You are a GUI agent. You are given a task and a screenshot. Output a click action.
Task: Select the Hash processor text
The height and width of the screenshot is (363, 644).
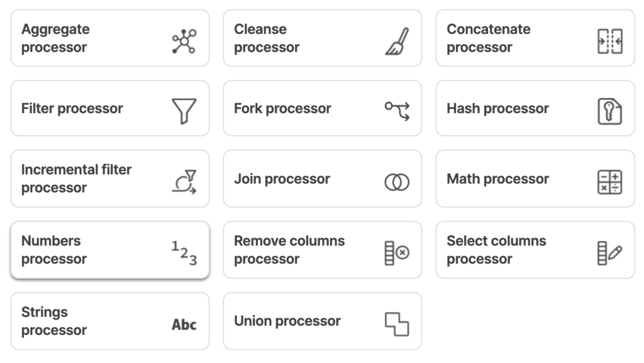498,108
